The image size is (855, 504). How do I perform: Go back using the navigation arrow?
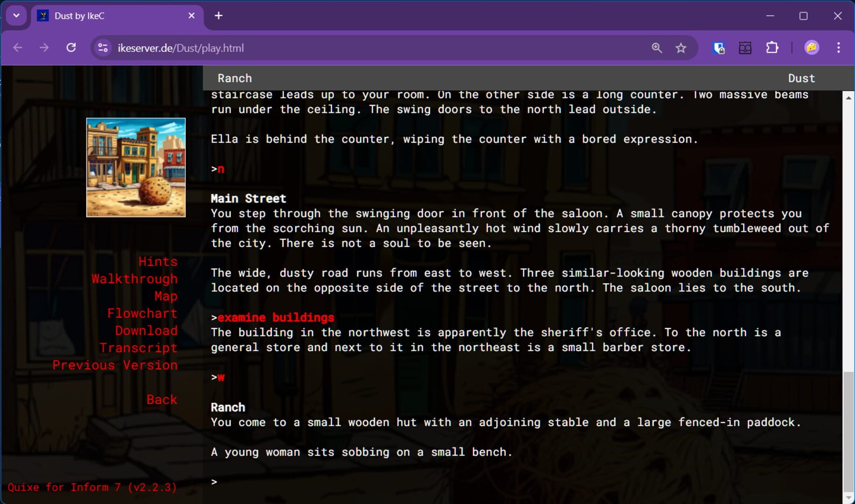17,47
